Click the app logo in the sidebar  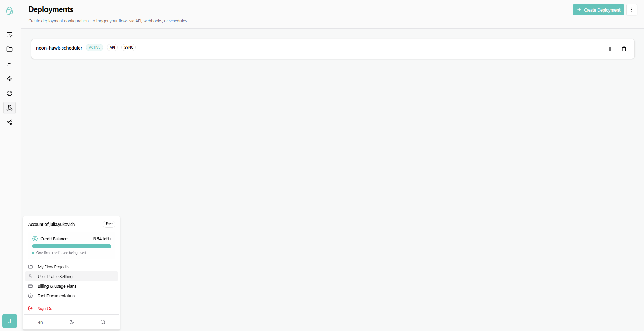[x=10, y=11]
